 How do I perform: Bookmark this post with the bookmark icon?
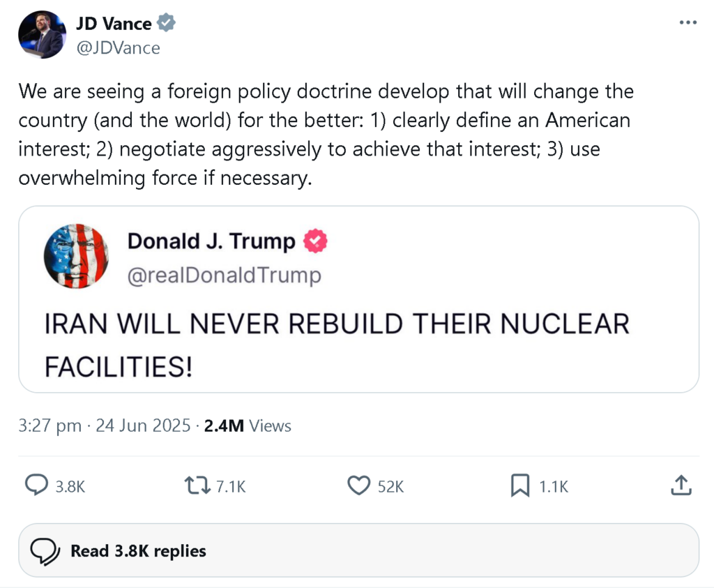pos(520,485)
